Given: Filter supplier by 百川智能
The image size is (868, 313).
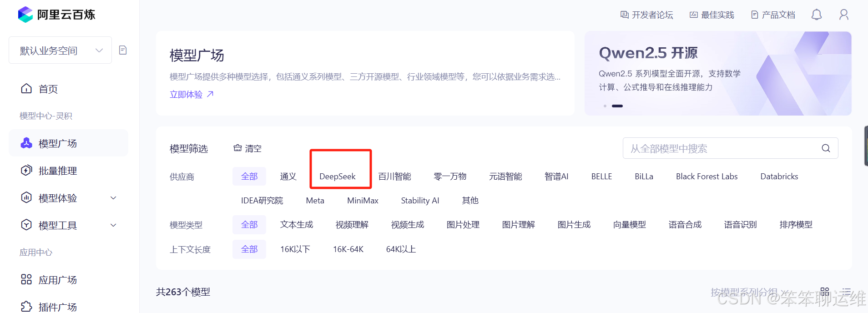Looking at the screenshot, I should (x=394, y=177).
